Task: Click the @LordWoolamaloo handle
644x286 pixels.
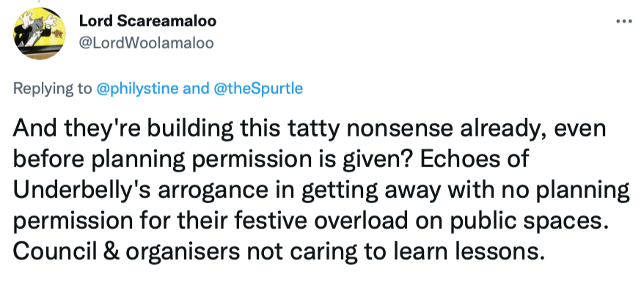Action: [x=146, y=43]
